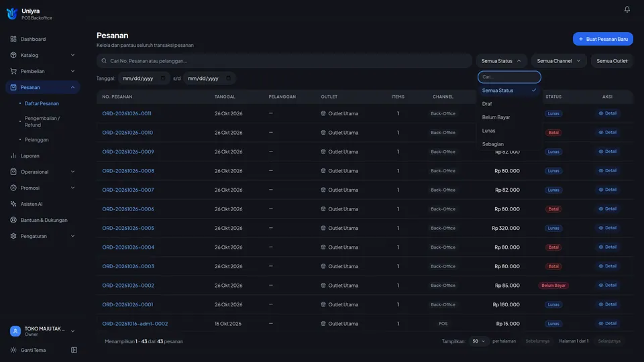Open the Semua Outlet filter dropdown

click(x=612, y=61)
